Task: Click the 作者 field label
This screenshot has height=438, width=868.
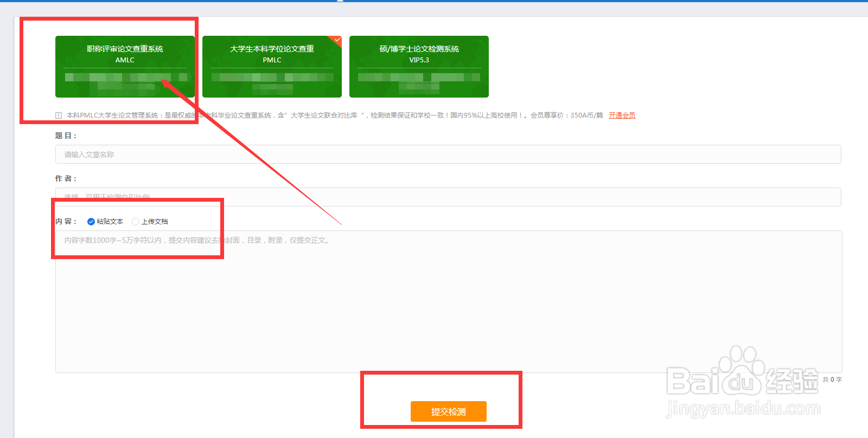Action: (x=66, y=178)
